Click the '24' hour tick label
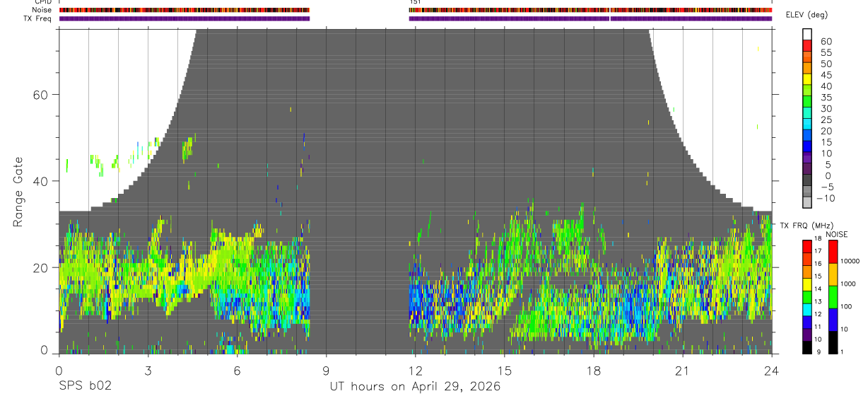868x401 pixels. pos(772,371)
